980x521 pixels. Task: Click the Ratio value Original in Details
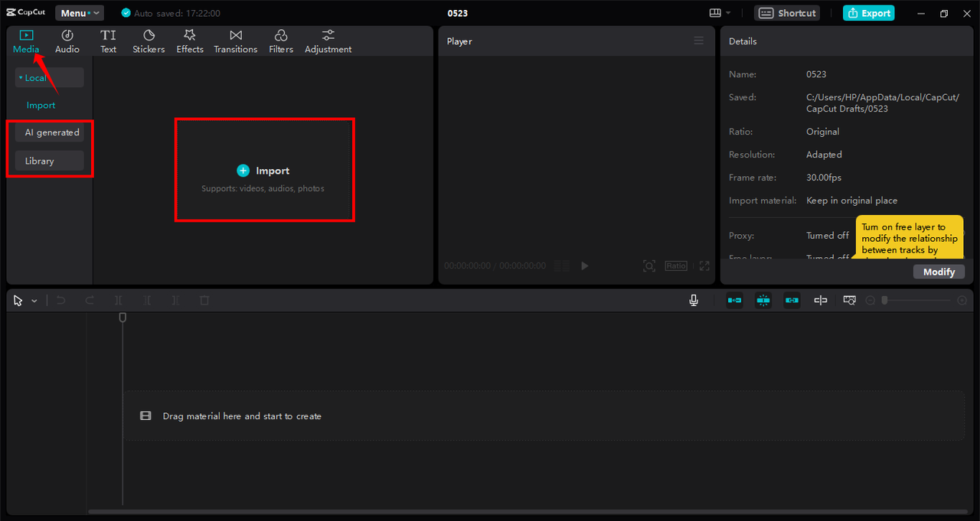click(823, 132)
